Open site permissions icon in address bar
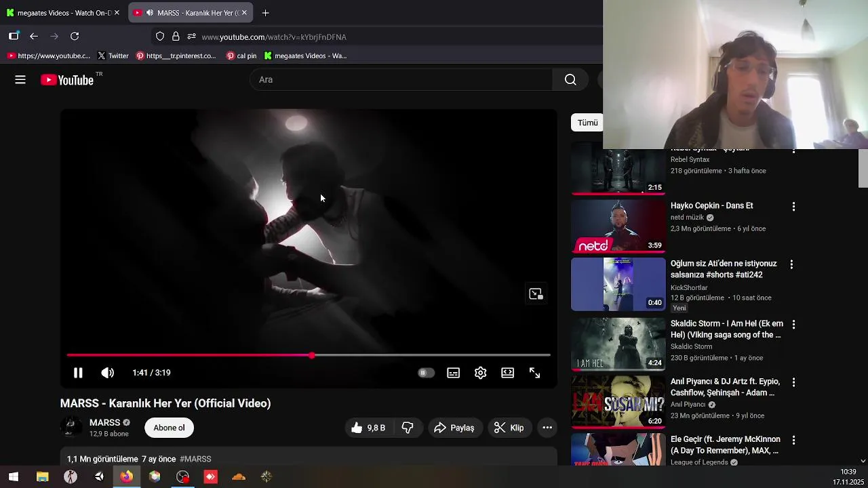Viewport: 868px width, 488px height. (191, 37)
